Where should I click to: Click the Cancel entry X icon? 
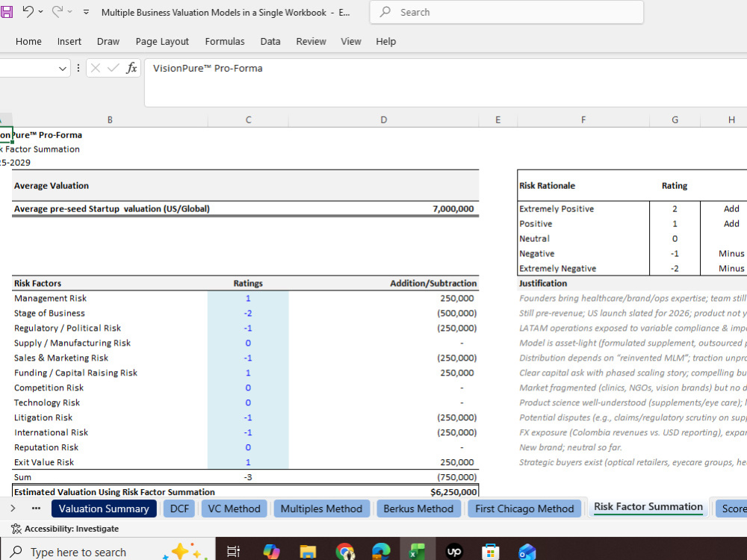tap(96, 68)
